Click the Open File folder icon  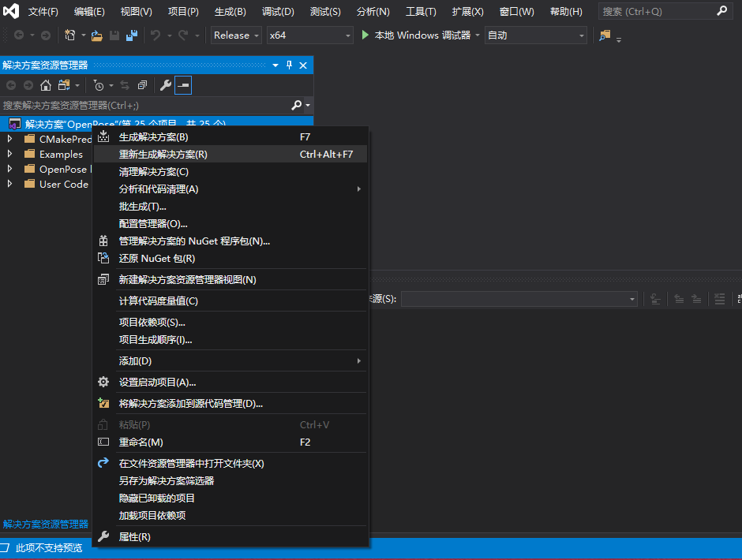click(97, 35)
